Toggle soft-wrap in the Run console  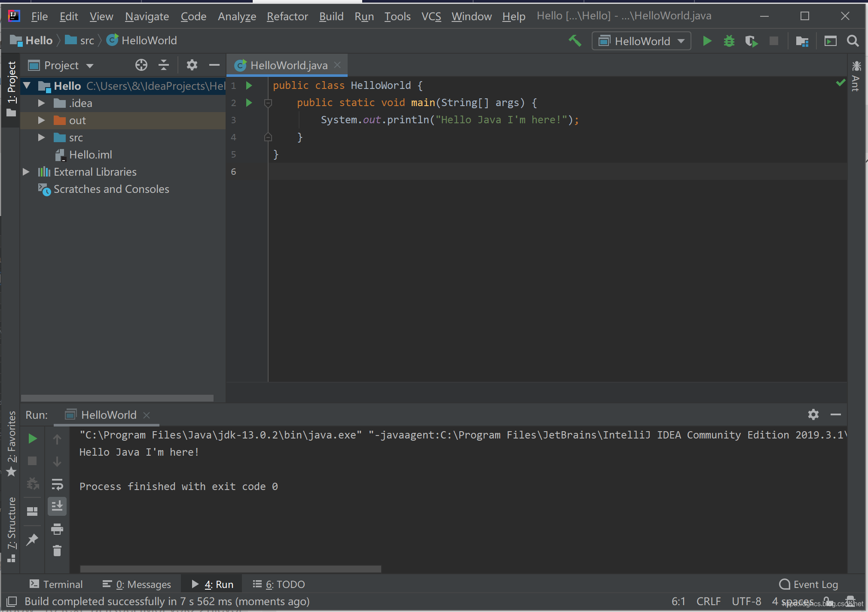[58, 484]
